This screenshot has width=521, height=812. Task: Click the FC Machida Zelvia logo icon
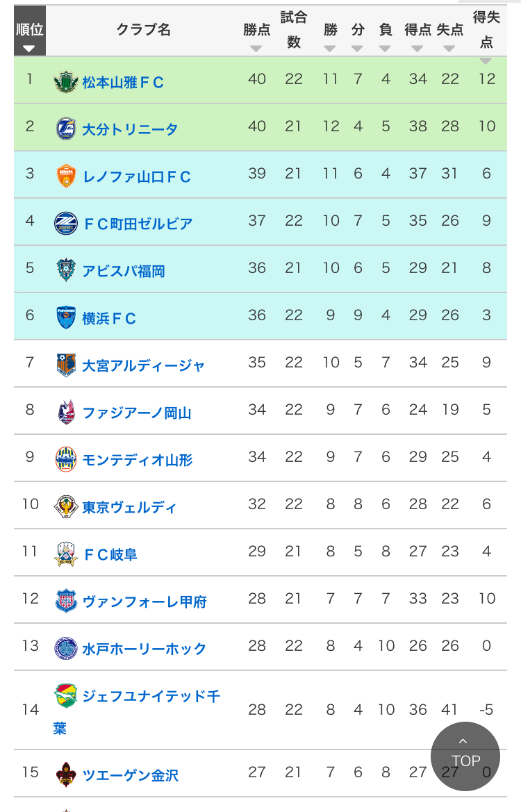[x=66, y=224]
